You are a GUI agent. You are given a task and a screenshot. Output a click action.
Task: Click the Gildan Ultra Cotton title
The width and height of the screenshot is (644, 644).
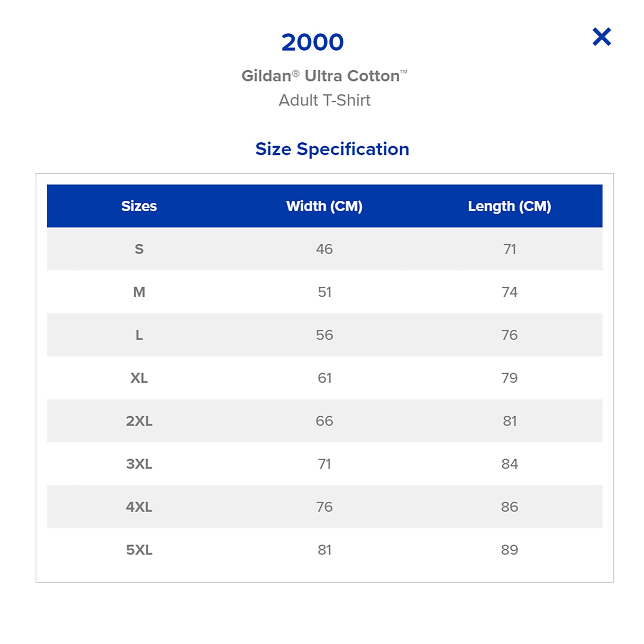(x=324, y=76)
